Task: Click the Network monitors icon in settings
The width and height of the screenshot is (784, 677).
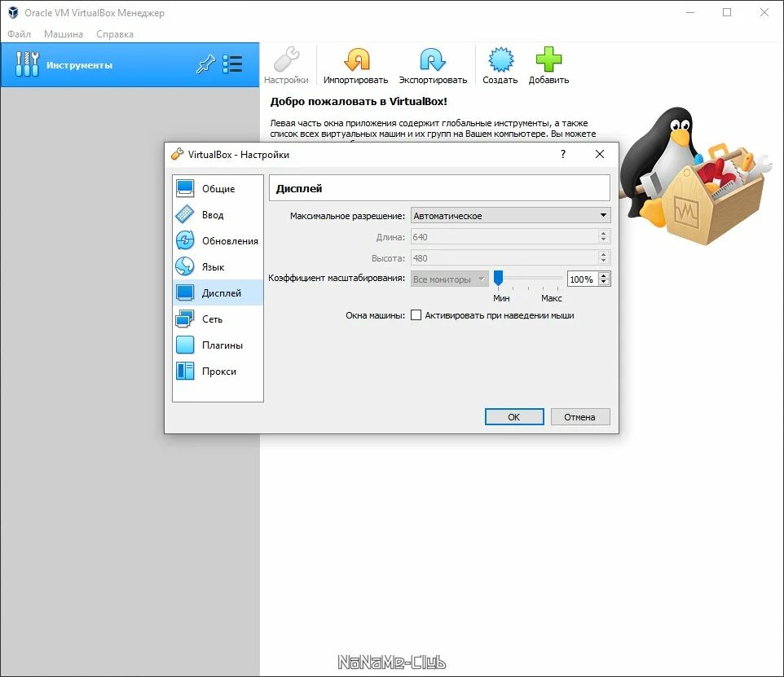Action: [185, 319]
